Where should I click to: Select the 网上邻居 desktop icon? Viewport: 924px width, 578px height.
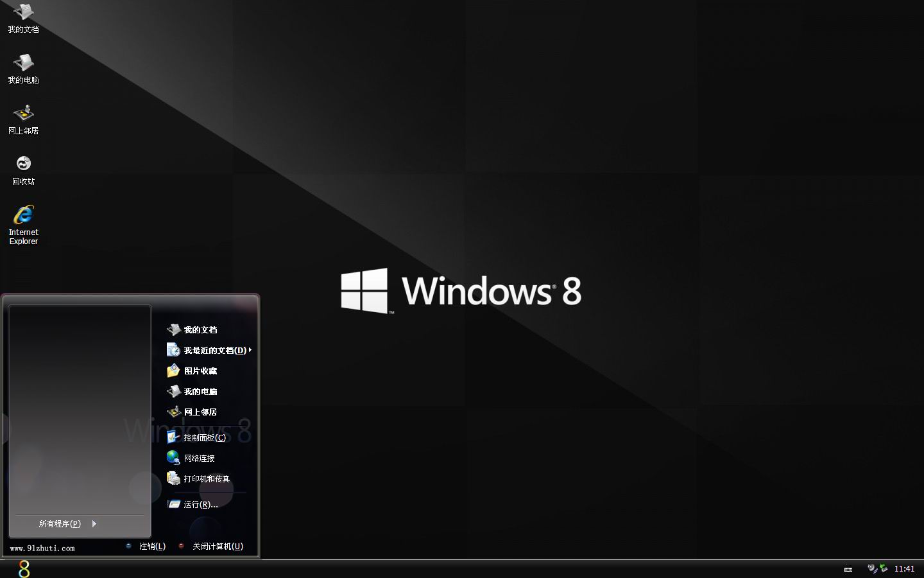point(23,119)
